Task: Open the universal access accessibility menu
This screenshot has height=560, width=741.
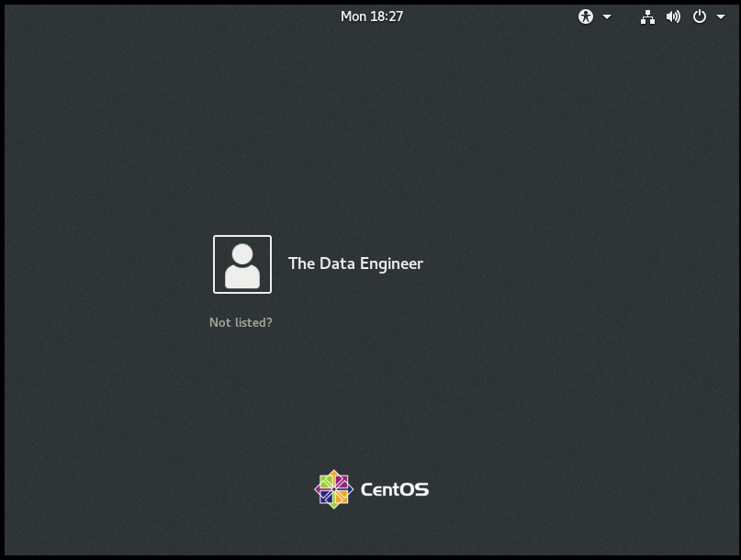Action: [x=585, y=16]
